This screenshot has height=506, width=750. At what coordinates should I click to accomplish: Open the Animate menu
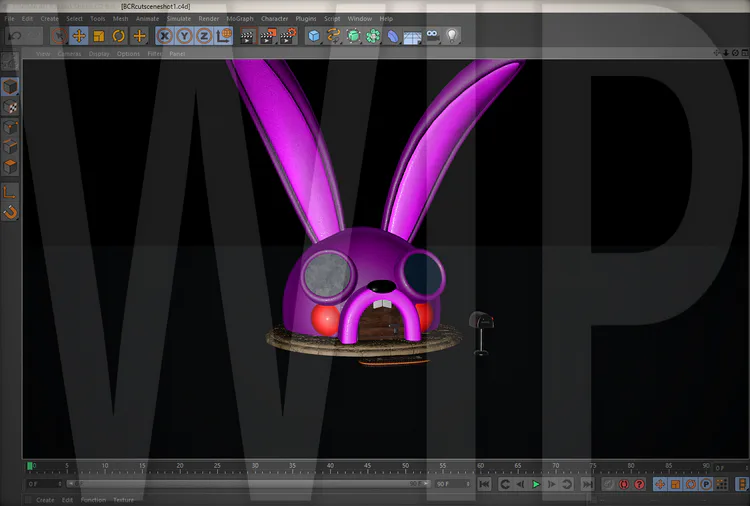click(x=147, y=19)
